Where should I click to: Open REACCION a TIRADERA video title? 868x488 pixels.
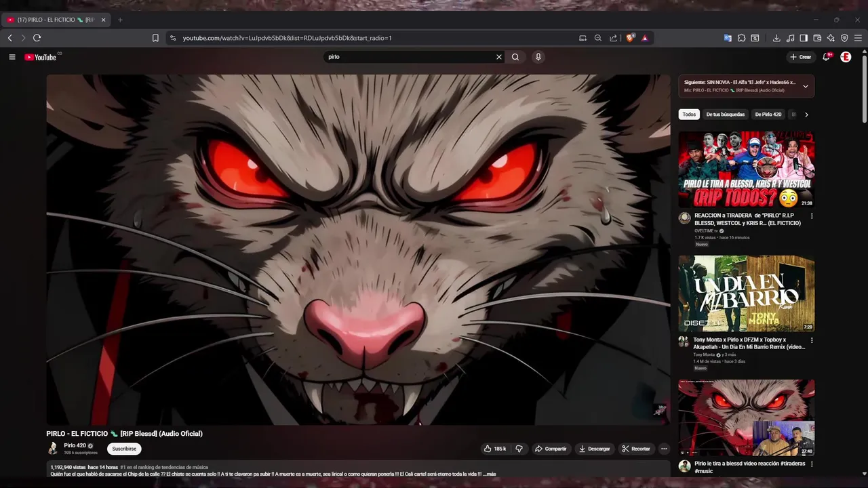[x=748, y=219]
